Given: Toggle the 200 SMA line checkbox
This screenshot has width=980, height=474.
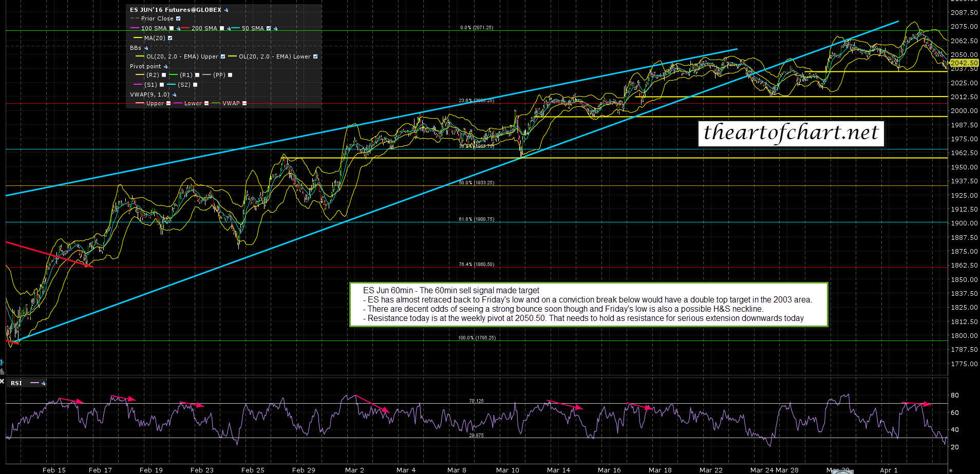Looking at the screenshot, I should pyautogui.click(x=222, y=28).
